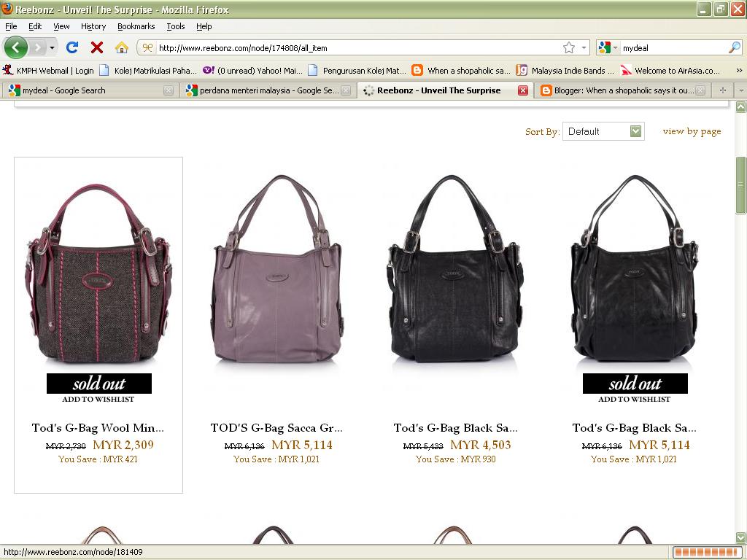Screen dimensions: 747x560
Task: Close the perdana menteri malaysia tab
Action: (346, 90)
